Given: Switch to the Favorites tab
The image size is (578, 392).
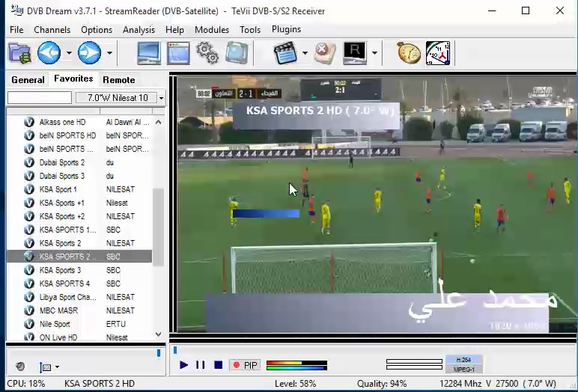Looking at the screenshot, I should (x=73, y=79).
